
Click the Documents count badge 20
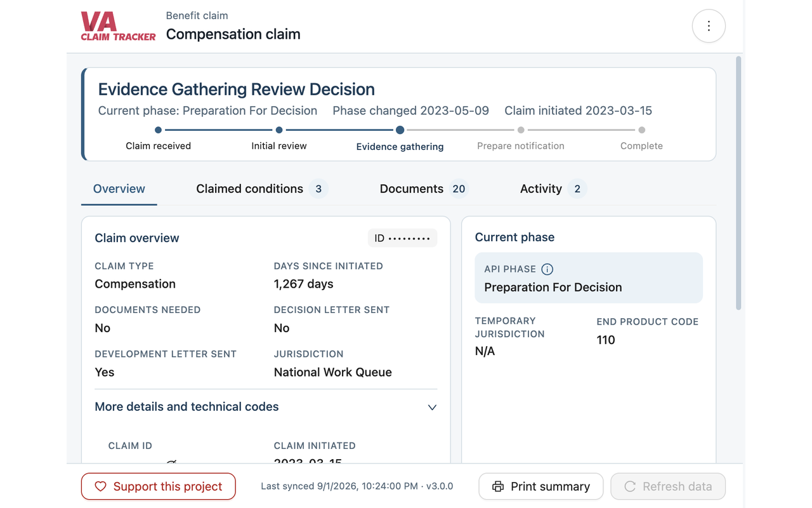click(x=459, y=189)
